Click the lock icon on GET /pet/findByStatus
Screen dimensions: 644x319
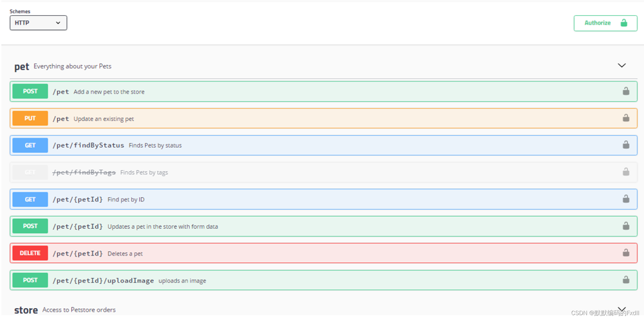click(x=626, y=145)
